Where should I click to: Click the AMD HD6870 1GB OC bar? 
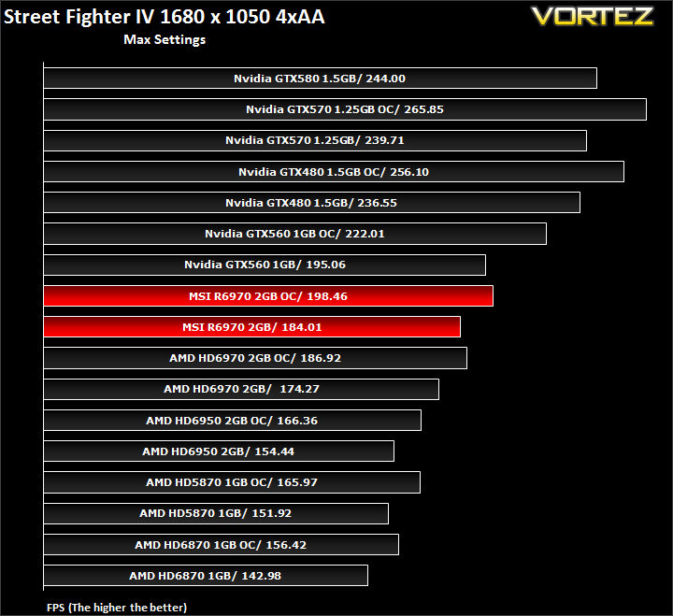pos(221,545)
